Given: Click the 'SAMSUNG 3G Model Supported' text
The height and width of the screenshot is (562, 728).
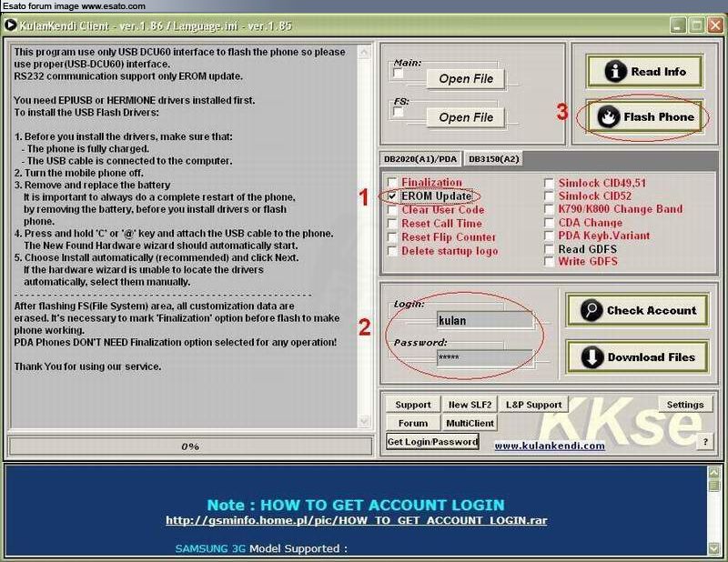Looking at the screenshot, I should tap(261, 548).
